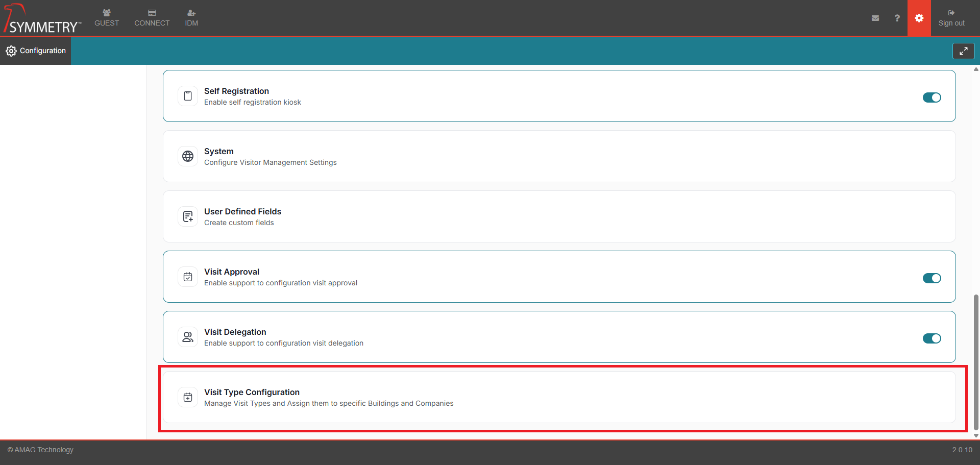Click the orange settings gear icon
The height and width of the screenshot is (465, 980).
click(919, 18)
